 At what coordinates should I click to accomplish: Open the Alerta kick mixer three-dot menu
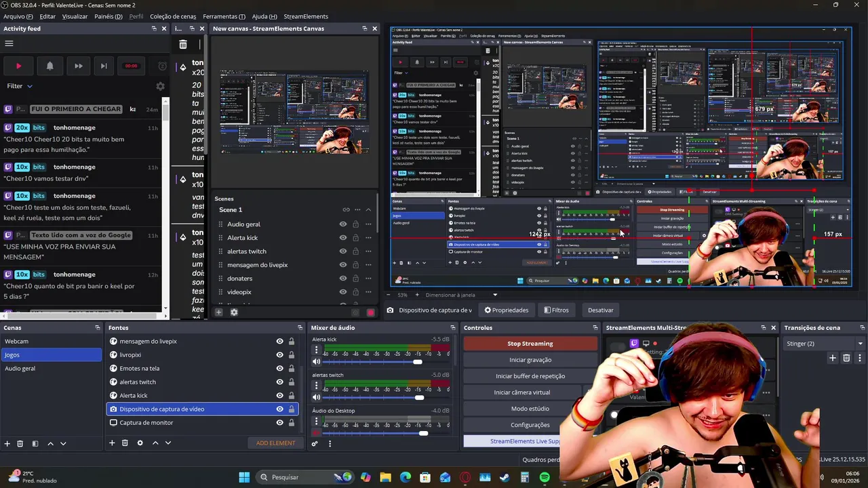(x=316, y=350)
